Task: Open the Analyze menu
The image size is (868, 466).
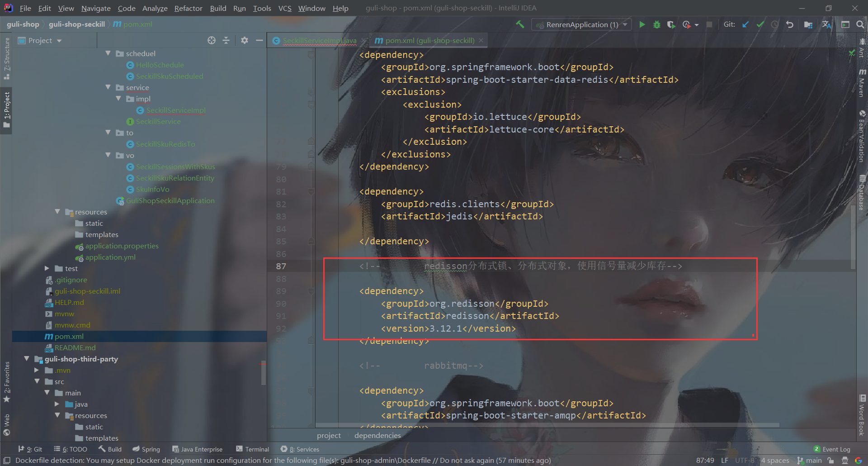Action: [x=155, y=8]
